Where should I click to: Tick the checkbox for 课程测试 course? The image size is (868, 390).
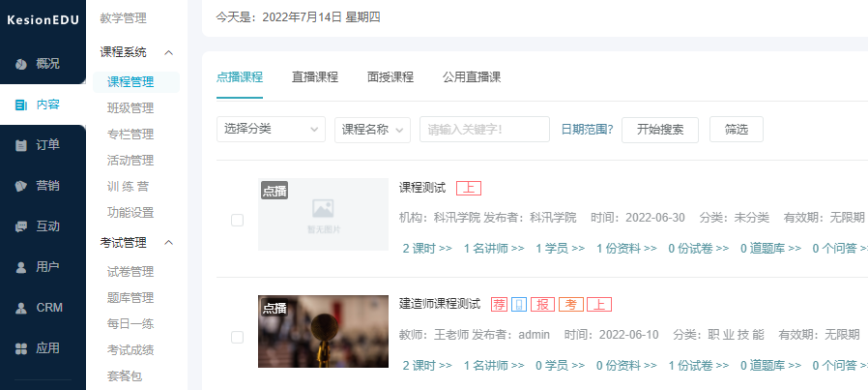(x=237, y=221)
